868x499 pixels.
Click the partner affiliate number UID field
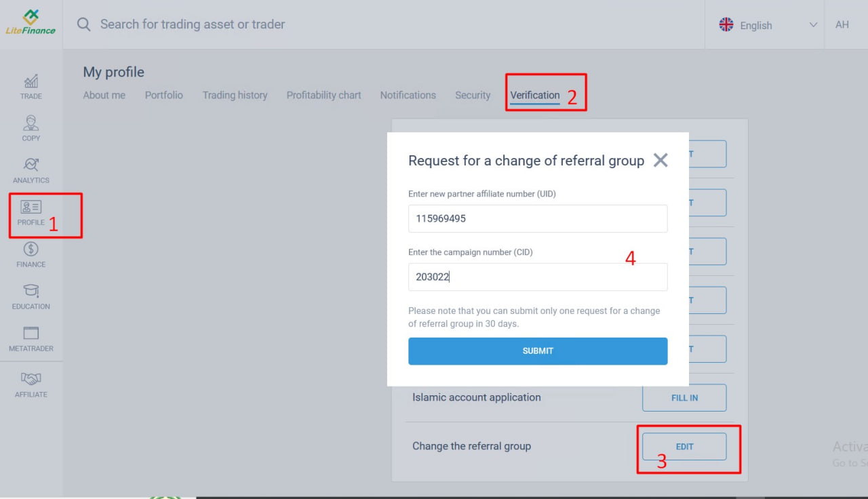point(538,219)
